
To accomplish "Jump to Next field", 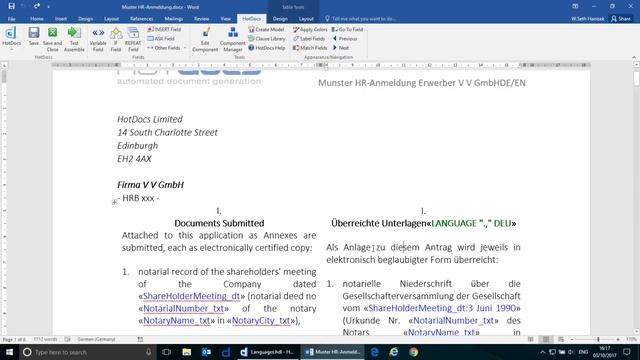I will pyautogui.click(x=341, y=48).
